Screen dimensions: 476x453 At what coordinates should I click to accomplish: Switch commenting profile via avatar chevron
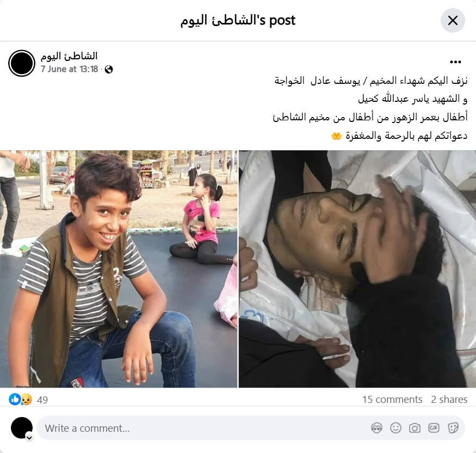pos(29,438)
